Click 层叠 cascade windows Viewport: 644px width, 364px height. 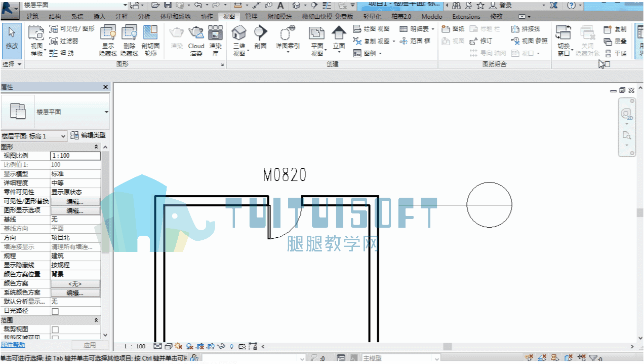point(616,41)
